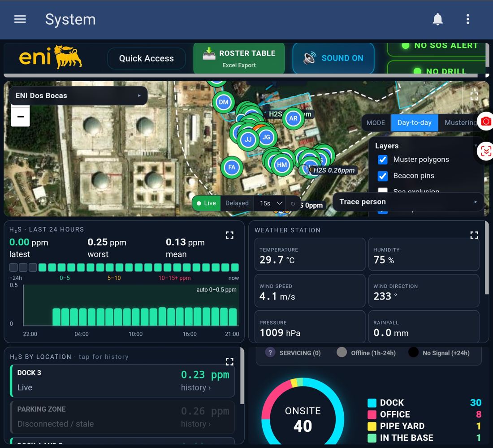Click the red face-scan collapse icon
The image size is (493, 448).
tap(485, 151)
